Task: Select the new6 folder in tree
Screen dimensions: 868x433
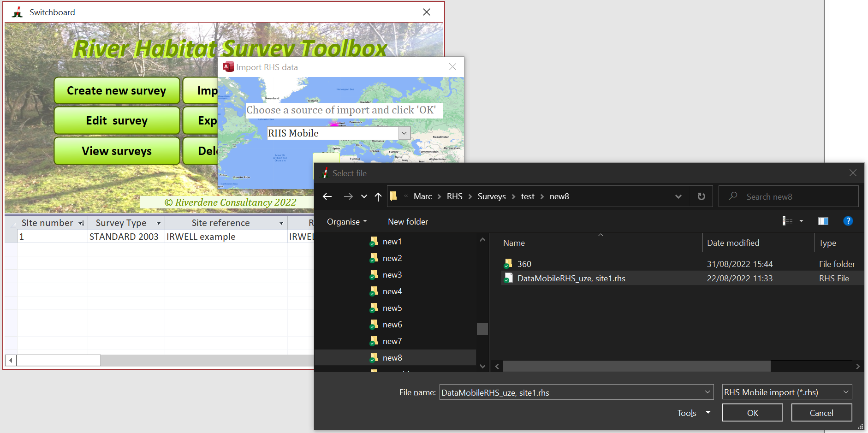Action: point(392,325)
